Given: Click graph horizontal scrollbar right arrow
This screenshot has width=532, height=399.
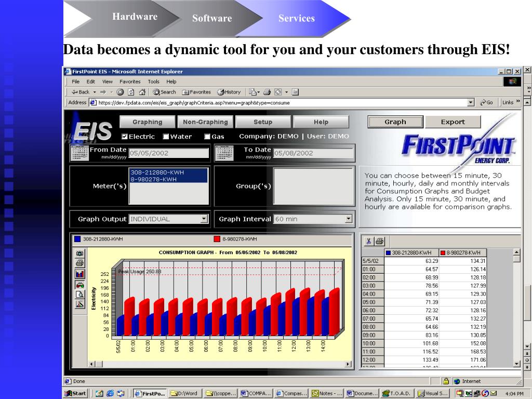Looking at the screenshot, I should click(348, 364).
